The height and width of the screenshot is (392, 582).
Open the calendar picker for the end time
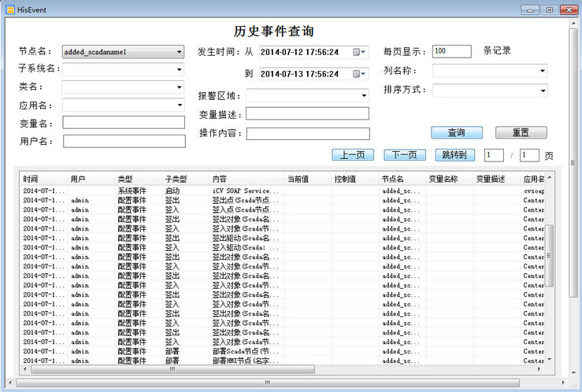coord(359,74)
